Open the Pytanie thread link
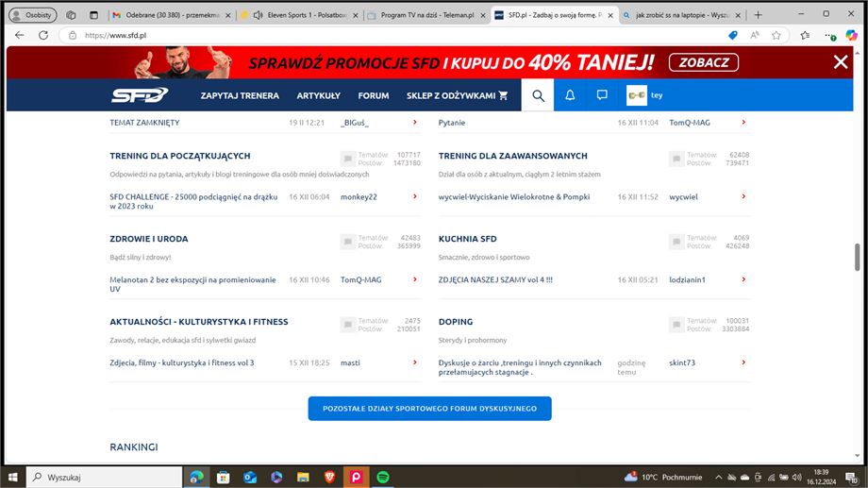The width and height of the screenshot is (868, 488). coord(452,123)
